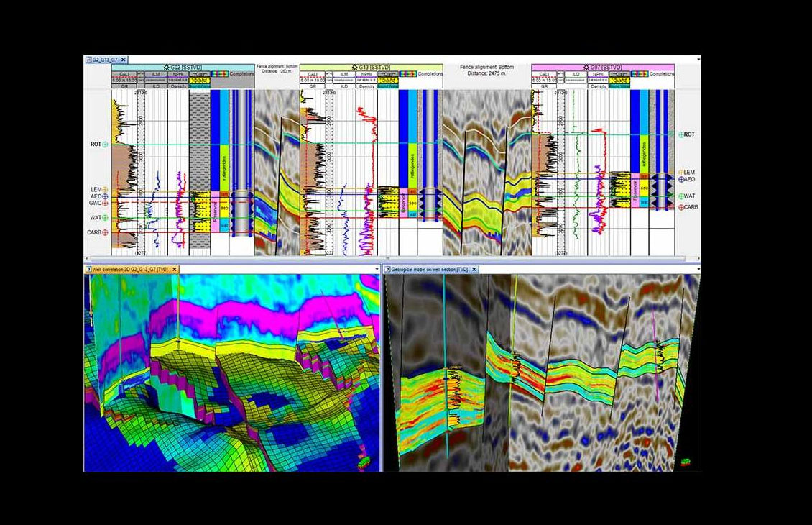
Task: Click the ROT well top marker on left
Action: click(x=105, y=145)
